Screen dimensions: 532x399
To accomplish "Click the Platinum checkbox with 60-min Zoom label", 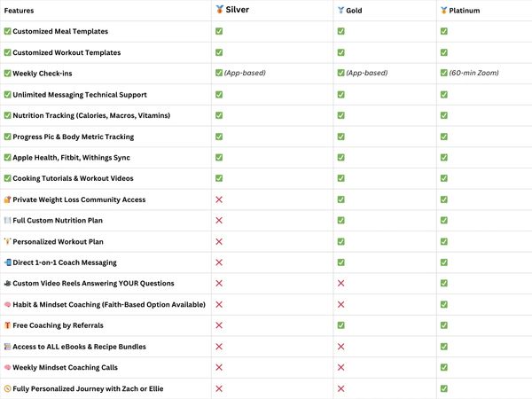I will click(x=444, y=73).
